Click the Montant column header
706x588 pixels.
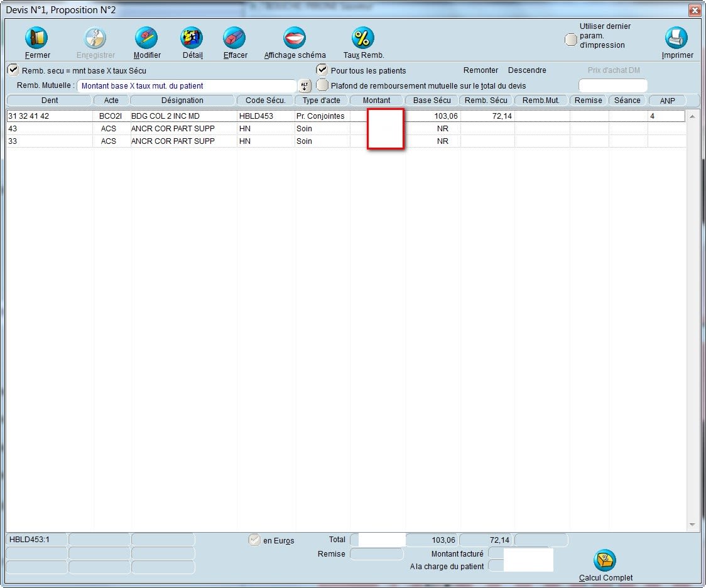(376, 101)
